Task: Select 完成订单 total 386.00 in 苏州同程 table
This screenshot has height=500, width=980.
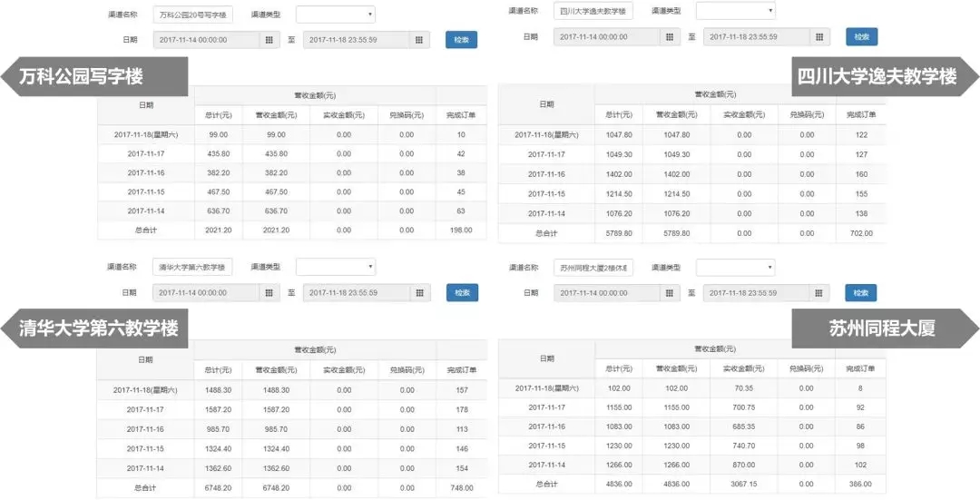Action: point(861,484)
